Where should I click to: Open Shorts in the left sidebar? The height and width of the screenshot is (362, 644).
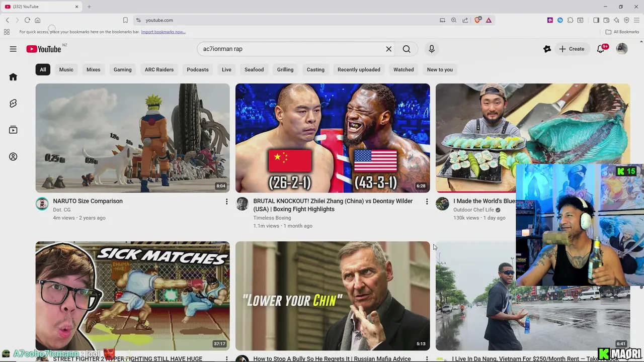coord(13,104)
